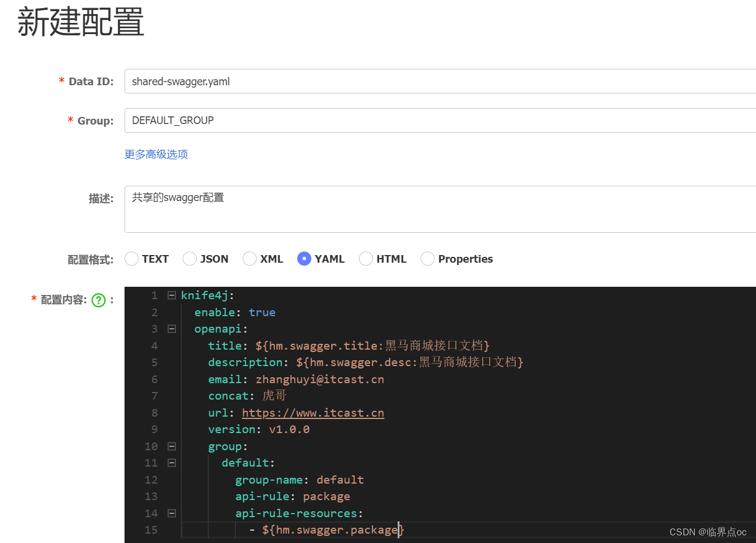The image size is (756, 543).
Task: Click the 'concat: 虎哥' line
Action: click(x=247, y=395)
